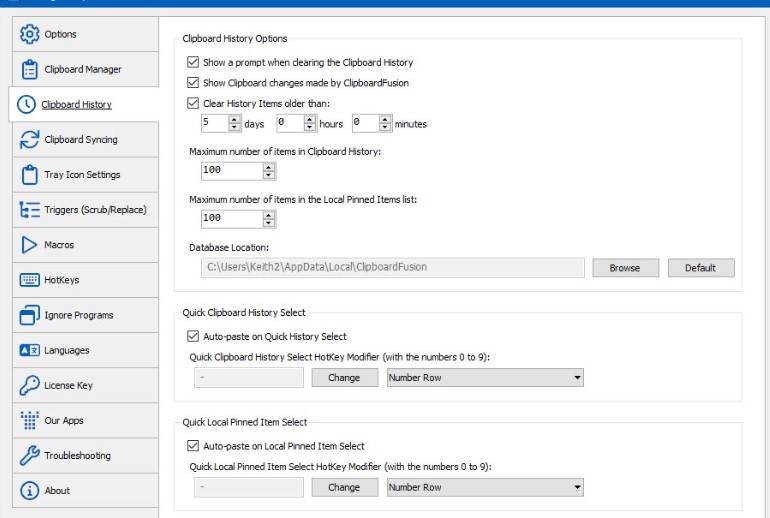
Task: Click the Options gear icon
Action: point(29,34)
